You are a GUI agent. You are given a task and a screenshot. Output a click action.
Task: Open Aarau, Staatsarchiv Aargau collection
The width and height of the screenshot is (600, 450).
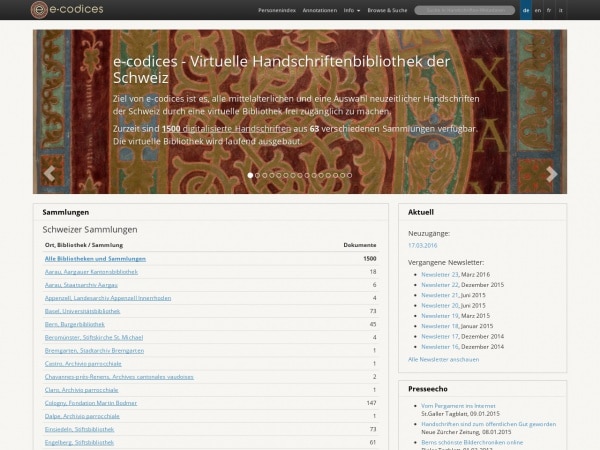[81, 285]
